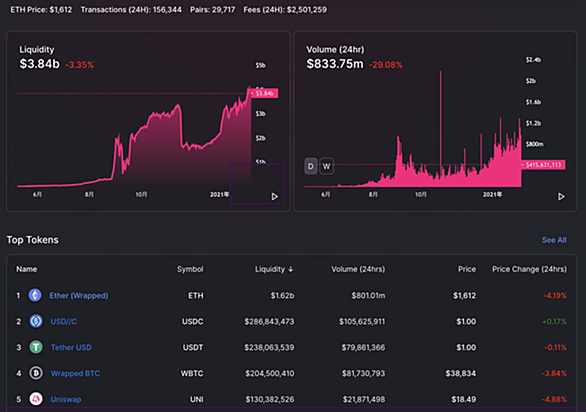Open the See All tokens link
586x412 pixels.
pos(554,240)
